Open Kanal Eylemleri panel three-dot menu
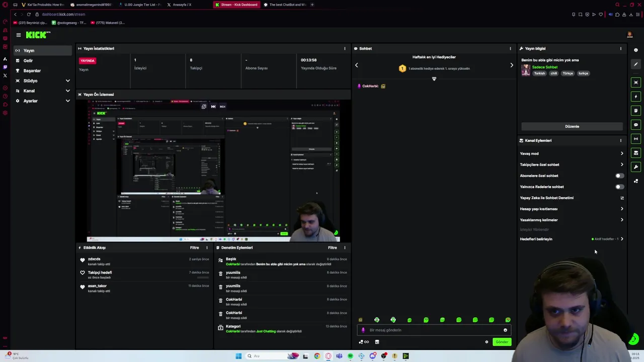Image resolution: width=644 pixels, height=362 pixels. (620, 141)
